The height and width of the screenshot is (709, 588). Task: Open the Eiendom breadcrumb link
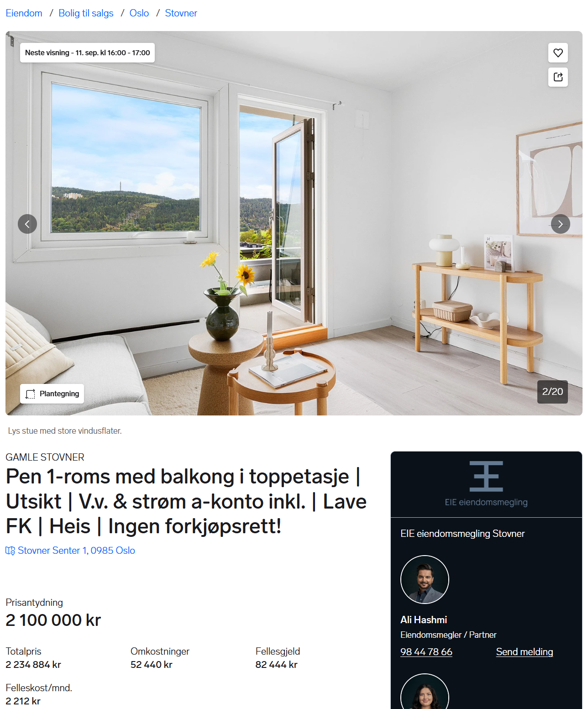click(x=24, y=13)
